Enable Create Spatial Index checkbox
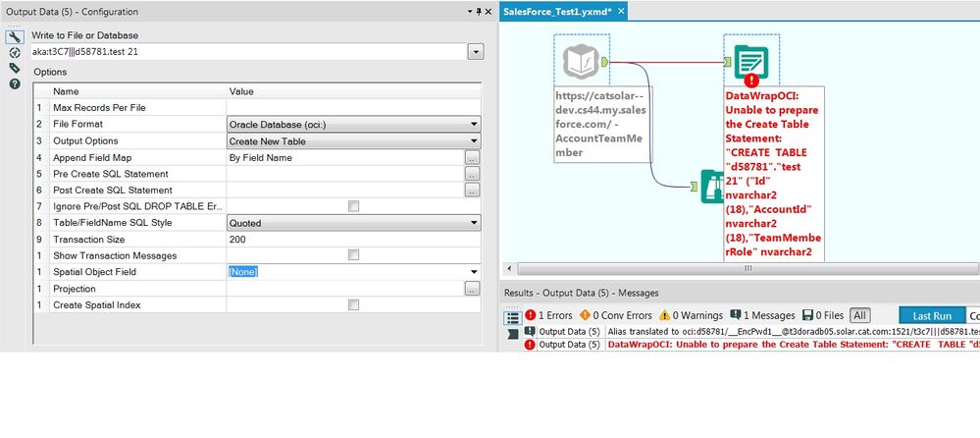This screenshot has width=980, height=438. click(x=354, y=304)
